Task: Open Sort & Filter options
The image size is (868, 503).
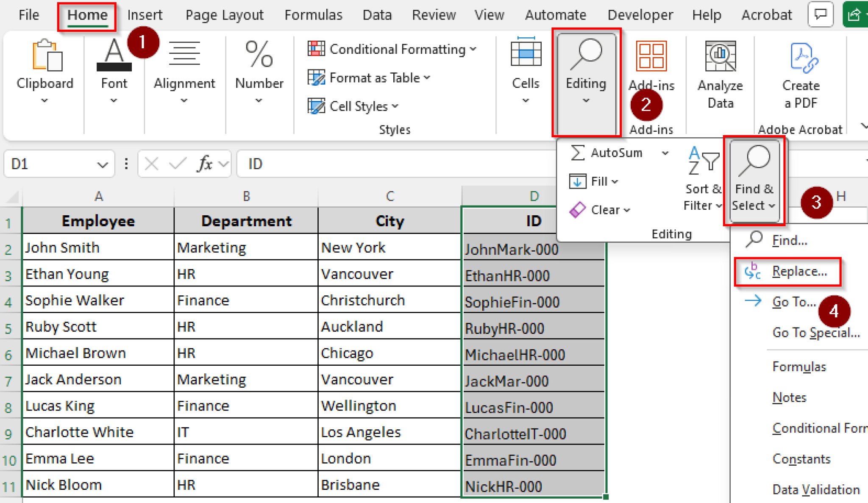Action: [x=701, y=178]
